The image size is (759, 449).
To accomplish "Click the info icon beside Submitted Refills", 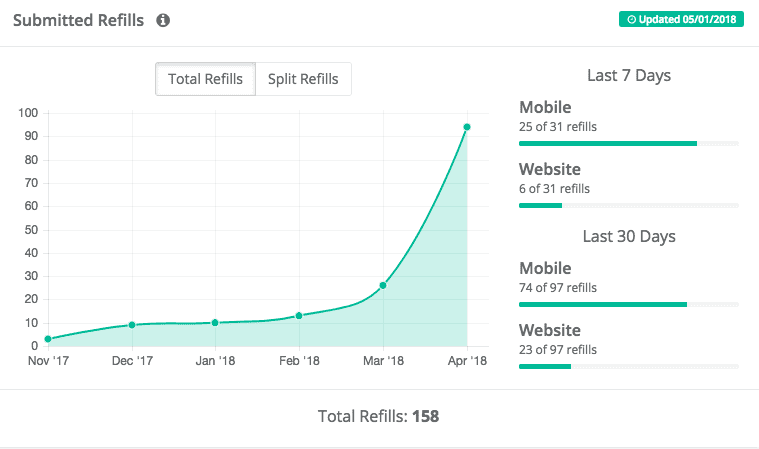I will point(163,20).
